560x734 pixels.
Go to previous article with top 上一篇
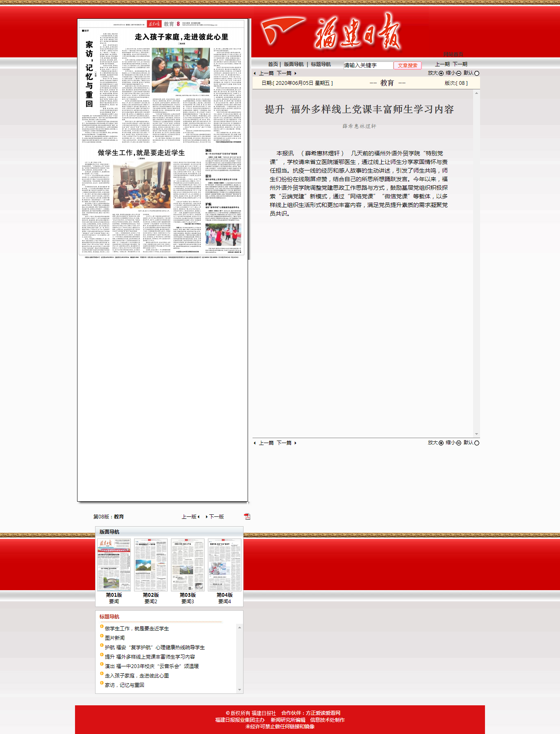point(266,73)
